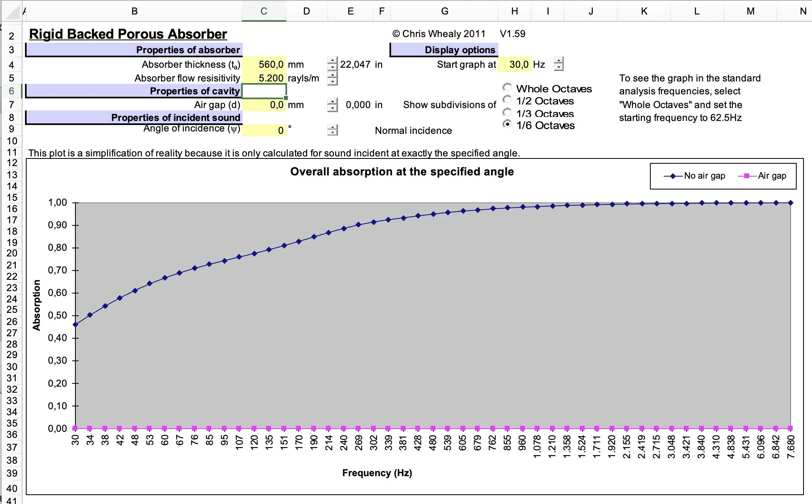Click the air gap spinner control
Screen dimensions: 812x504
click(x=332, y=105)
